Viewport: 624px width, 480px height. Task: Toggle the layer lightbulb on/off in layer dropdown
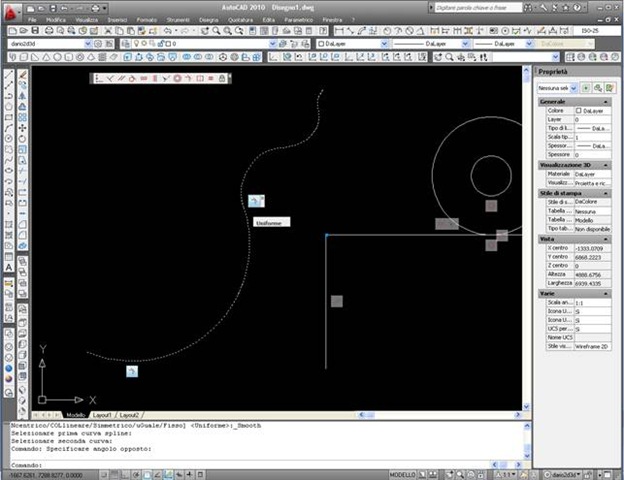coord(136,44)
